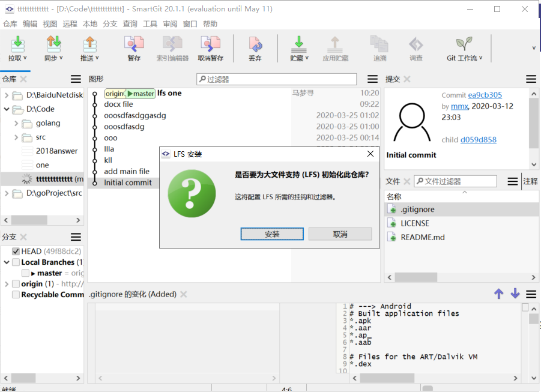Screen dimensions: 541x392
Task: Click the graph filter (过滤器) field
Action: click(x=277, y=79)
